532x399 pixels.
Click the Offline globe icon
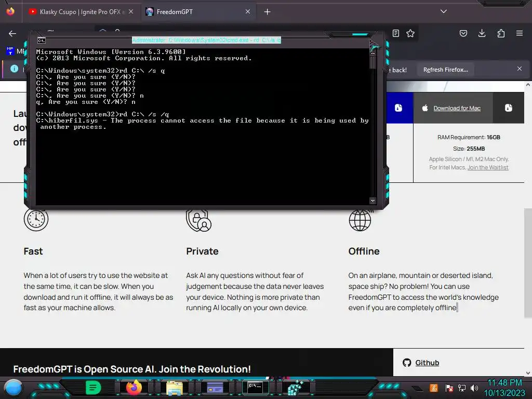[x=361, y=220]
